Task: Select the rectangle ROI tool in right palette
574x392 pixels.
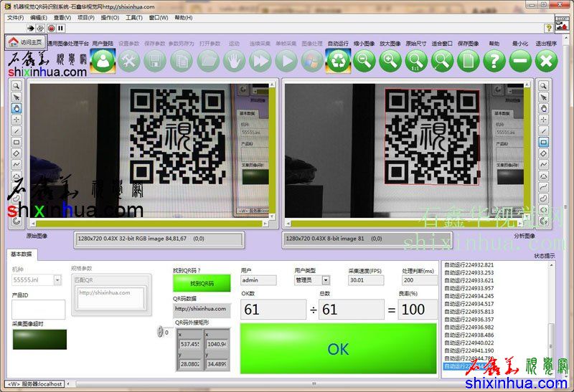Action: tap(543, 142)
